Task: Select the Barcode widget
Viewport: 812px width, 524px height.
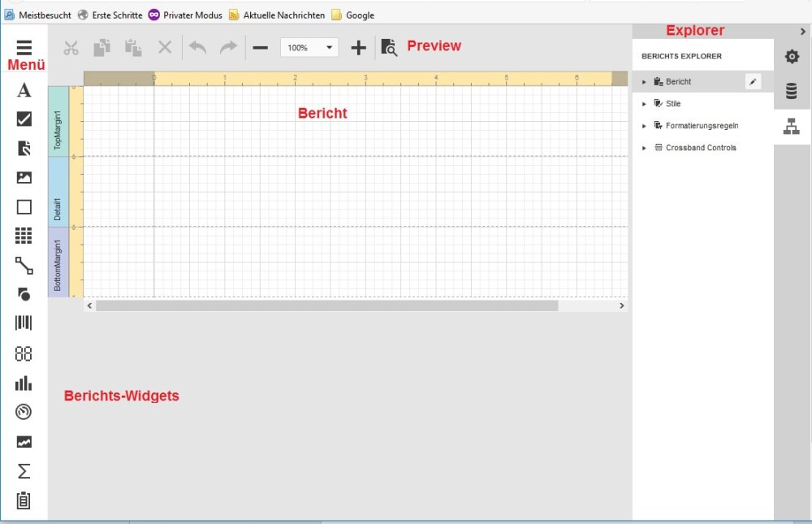Action: point(24,323)
